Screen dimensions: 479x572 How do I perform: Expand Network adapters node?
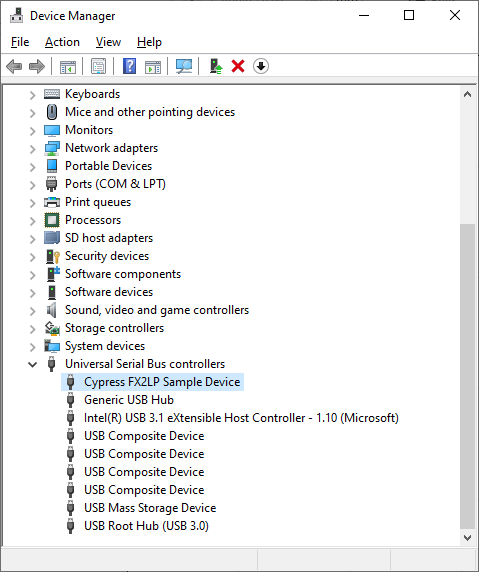[32, 149]
